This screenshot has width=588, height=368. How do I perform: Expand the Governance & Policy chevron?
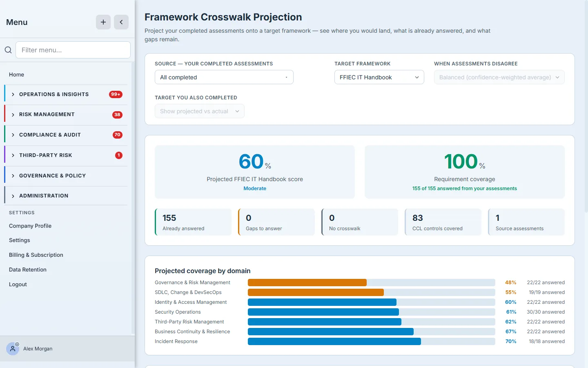(13, 176)
